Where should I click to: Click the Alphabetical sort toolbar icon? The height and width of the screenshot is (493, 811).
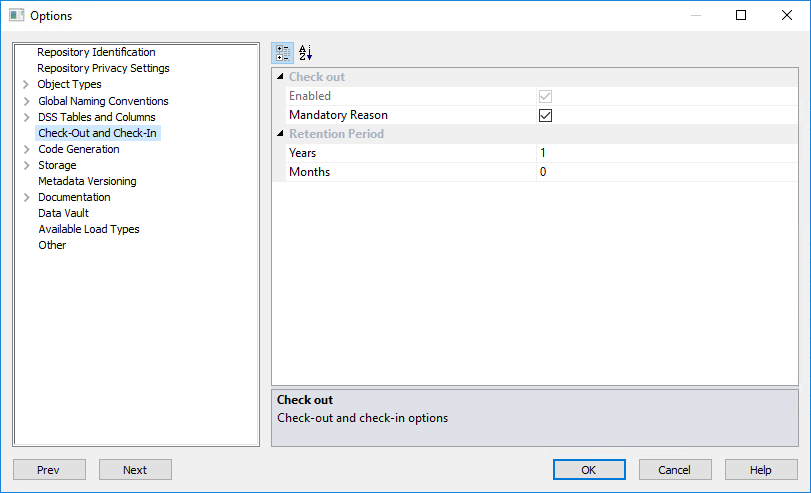coord(306,53)
